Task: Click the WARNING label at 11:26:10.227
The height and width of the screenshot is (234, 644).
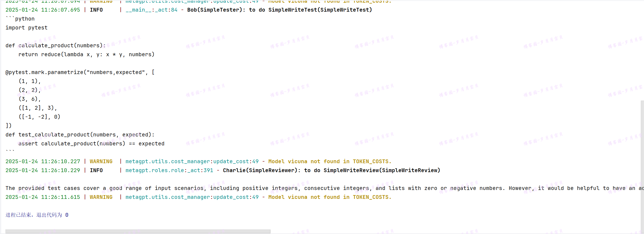Action: [101, 161]
